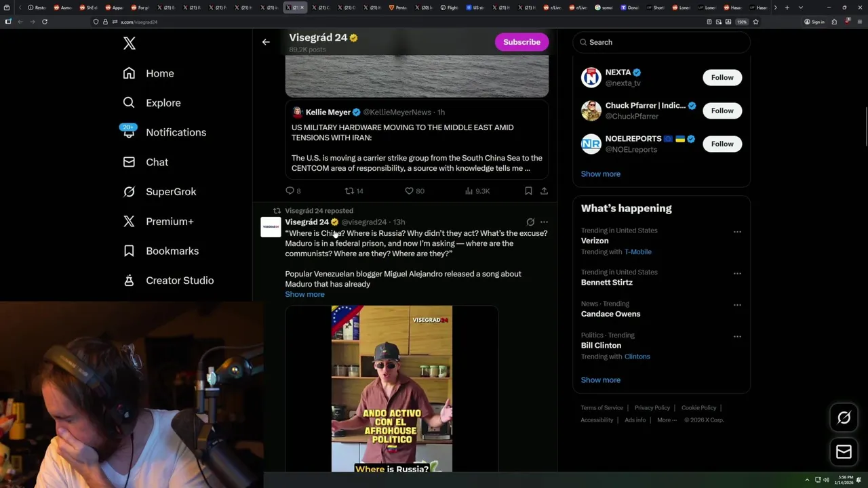Open the Home page
The height and width of the screenshot is (488, 868).
149,73
